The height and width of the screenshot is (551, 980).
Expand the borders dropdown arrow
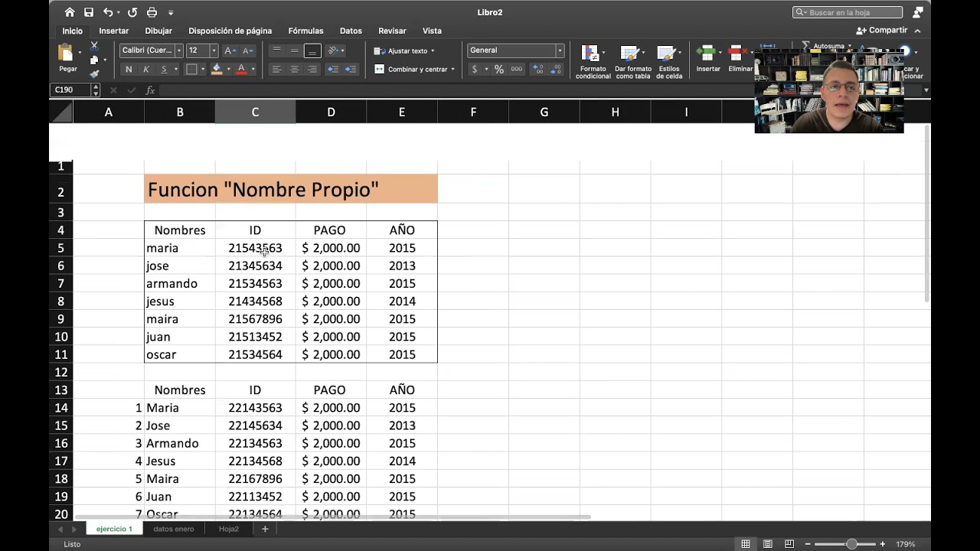coord(203,69)
